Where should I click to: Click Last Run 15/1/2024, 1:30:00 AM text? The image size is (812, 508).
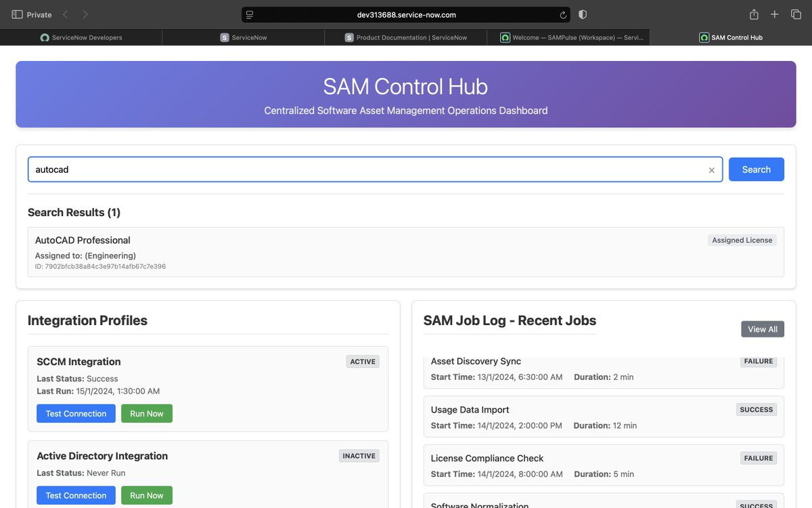point(98,391)
